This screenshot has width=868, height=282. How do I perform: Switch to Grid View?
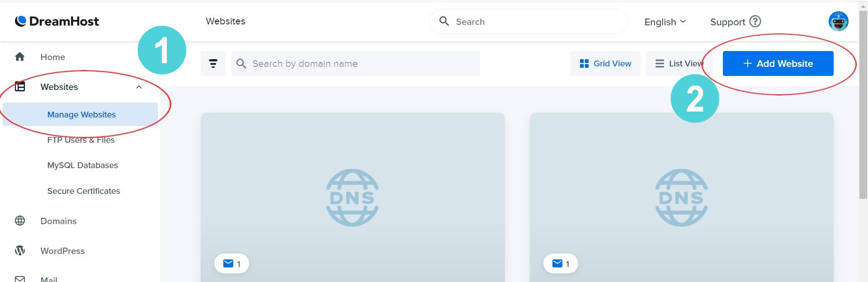tap(605, 64)
